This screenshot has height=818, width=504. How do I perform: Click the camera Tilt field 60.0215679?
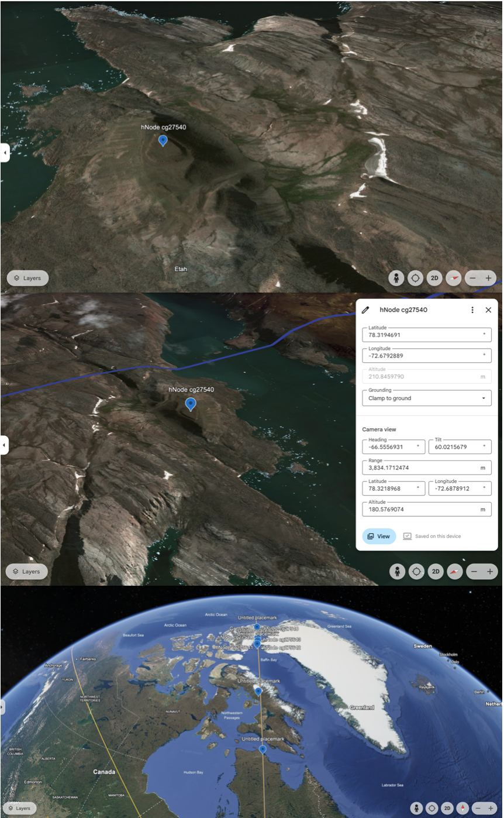pyautogui.click(x=460, y=447)
